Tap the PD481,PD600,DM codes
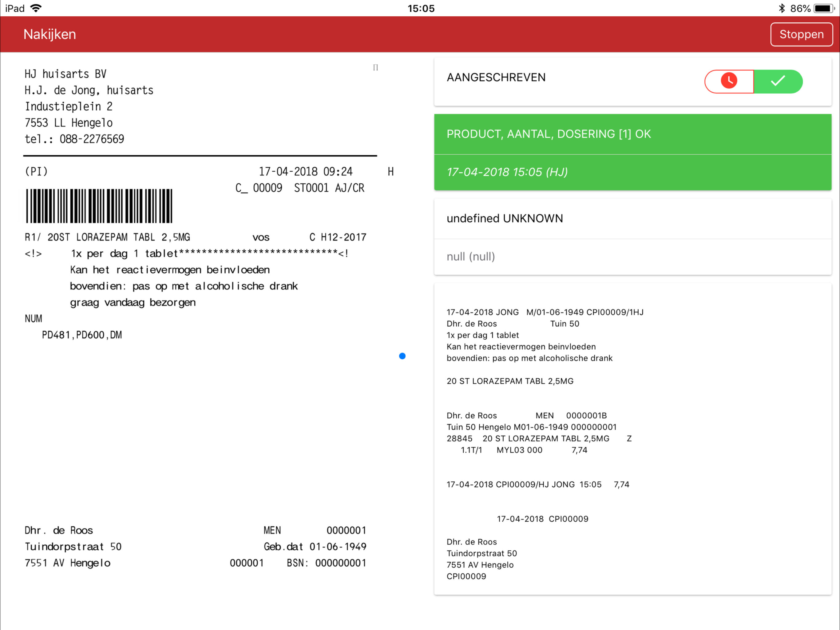 pos(82,335)
